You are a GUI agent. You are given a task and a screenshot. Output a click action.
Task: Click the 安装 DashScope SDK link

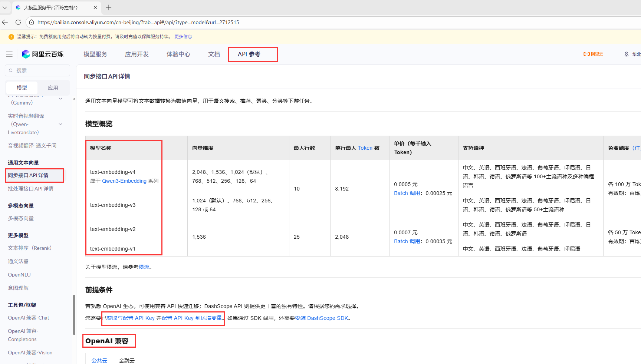tap(322, 318)
